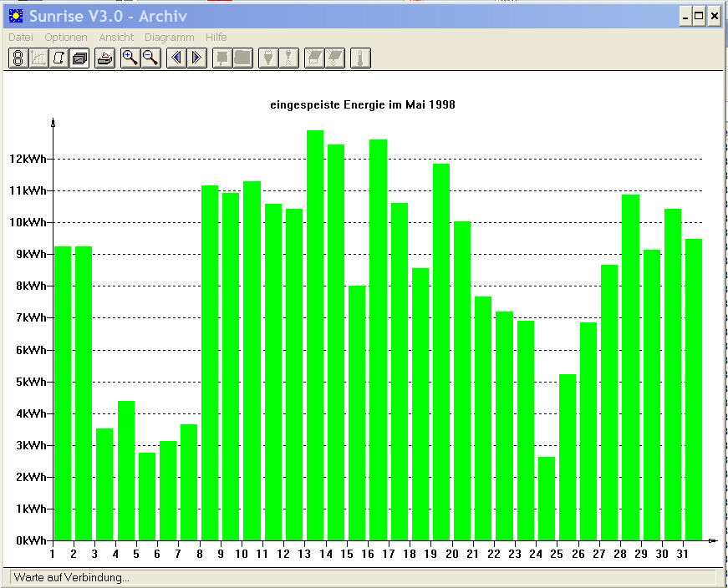Toggle the archive stacked charts icon

[x=79, y=58]
